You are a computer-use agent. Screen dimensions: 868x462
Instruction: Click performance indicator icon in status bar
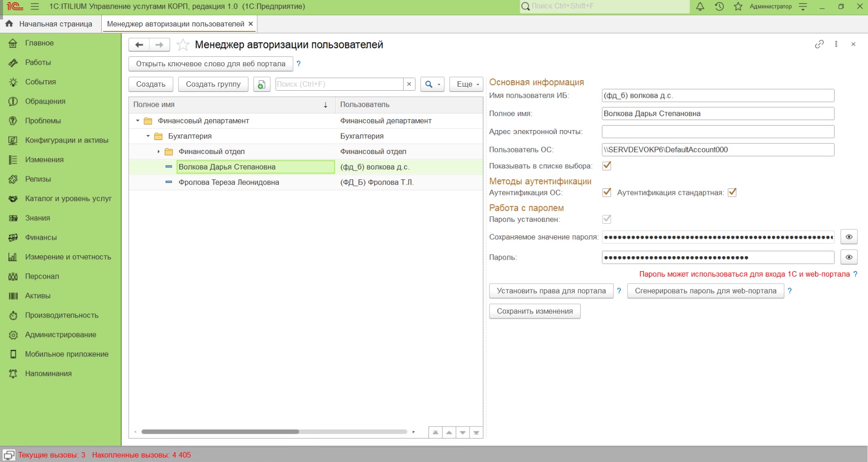9,455
